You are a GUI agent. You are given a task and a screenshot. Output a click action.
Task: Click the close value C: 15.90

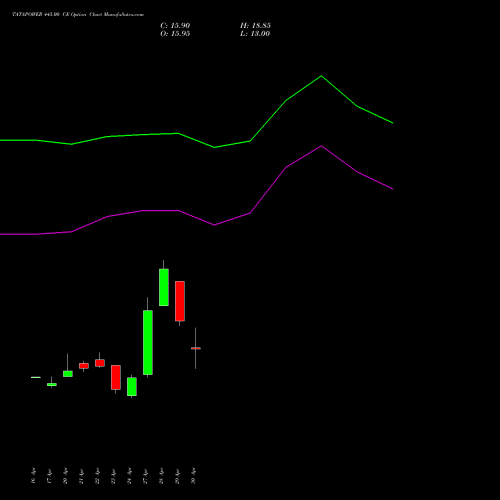click(175, 26)
